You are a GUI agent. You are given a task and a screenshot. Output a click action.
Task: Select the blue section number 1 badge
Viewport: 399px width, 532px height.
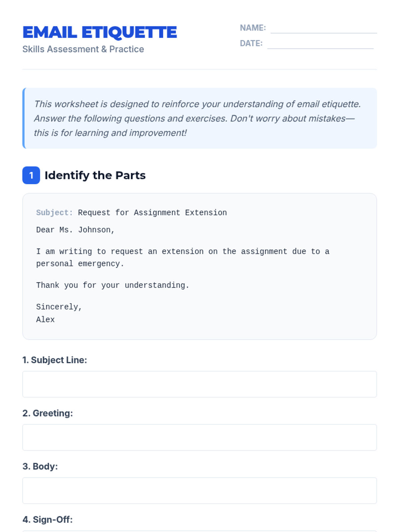(x=31, y=175)
